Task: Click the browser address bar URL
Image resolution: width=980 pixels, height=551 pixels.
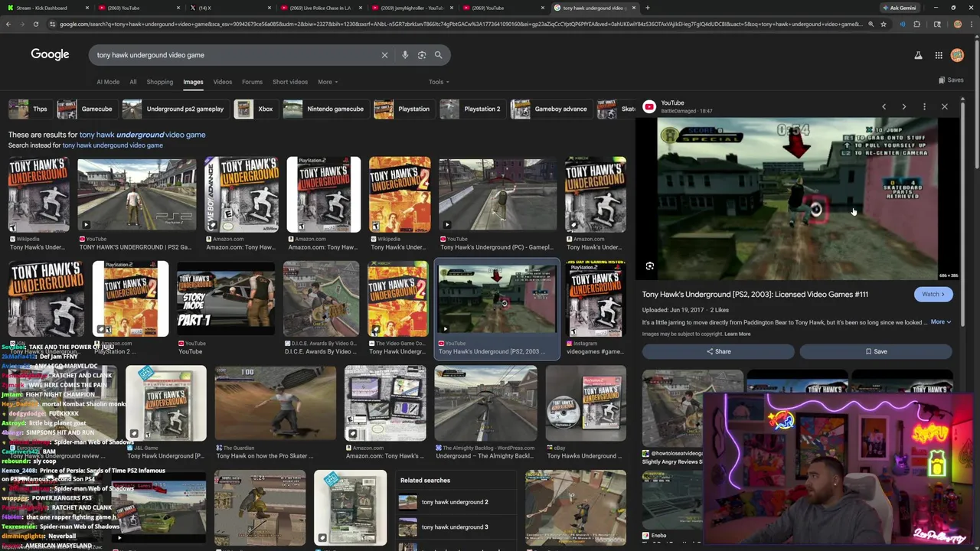Action: (x=459, y=24)
